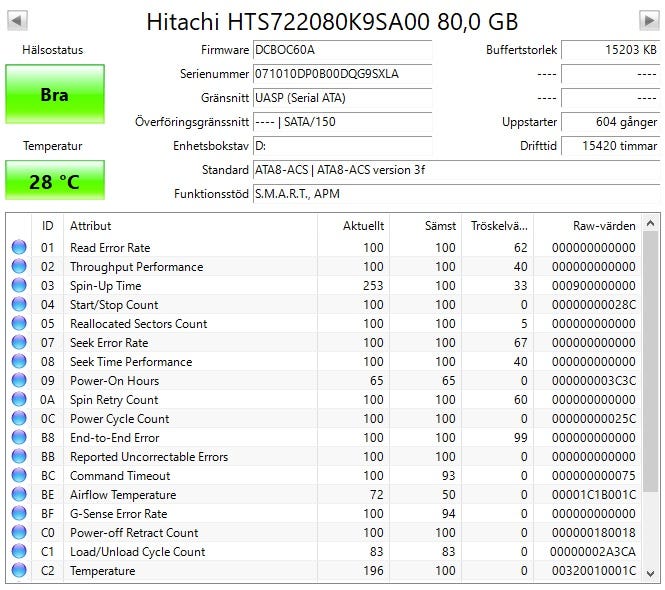The height and width of the screenshot is (590, 665).
Task: Click the green Bra health status button
Action: pyautogui.click(x=55, y=95)
